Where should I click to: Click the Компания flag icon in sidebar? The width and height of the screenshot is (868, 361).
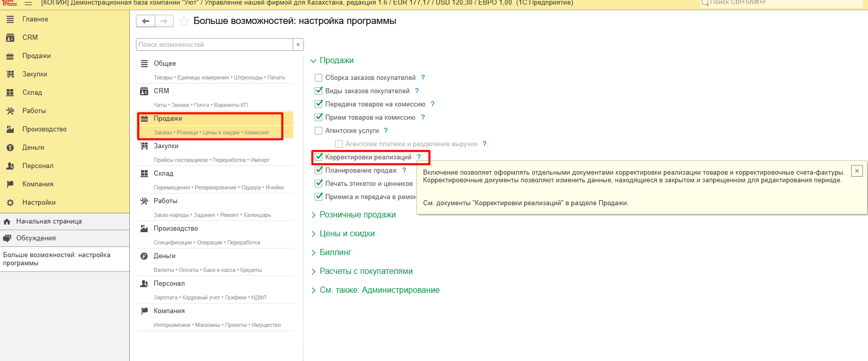click(x=10, y=184)
